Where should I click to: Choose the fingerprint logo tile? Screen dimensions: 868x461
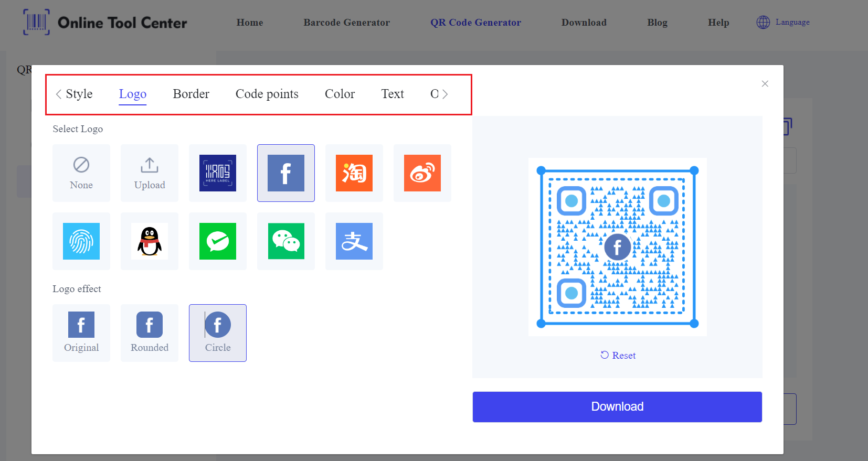[81, 241]
